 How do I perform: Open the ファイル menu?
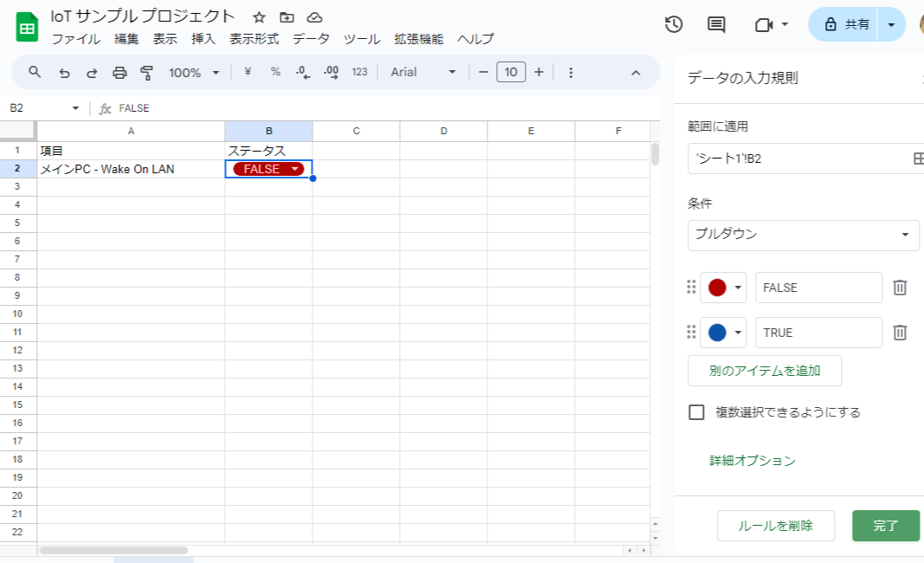click(76, 39)
